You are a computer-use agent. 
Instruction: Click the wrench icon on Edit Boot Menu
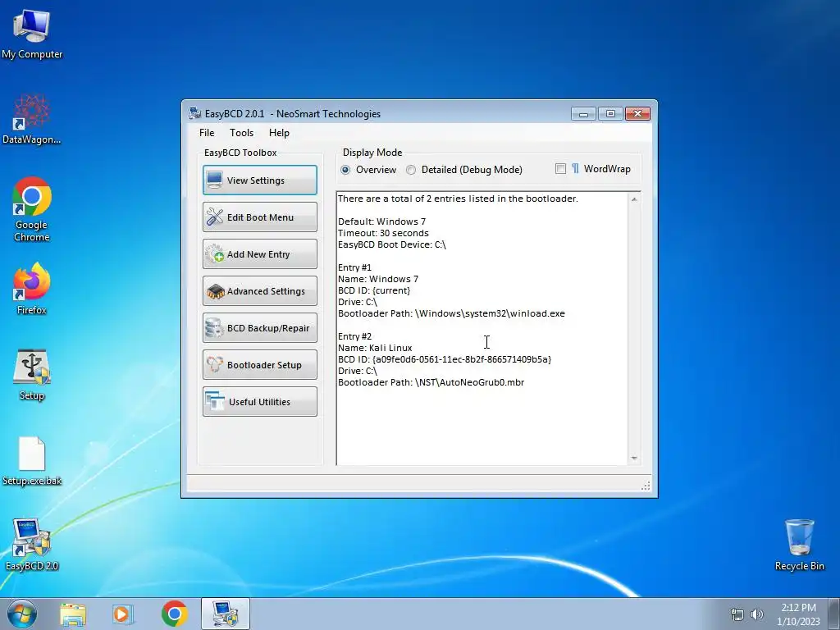pos(215,217)
